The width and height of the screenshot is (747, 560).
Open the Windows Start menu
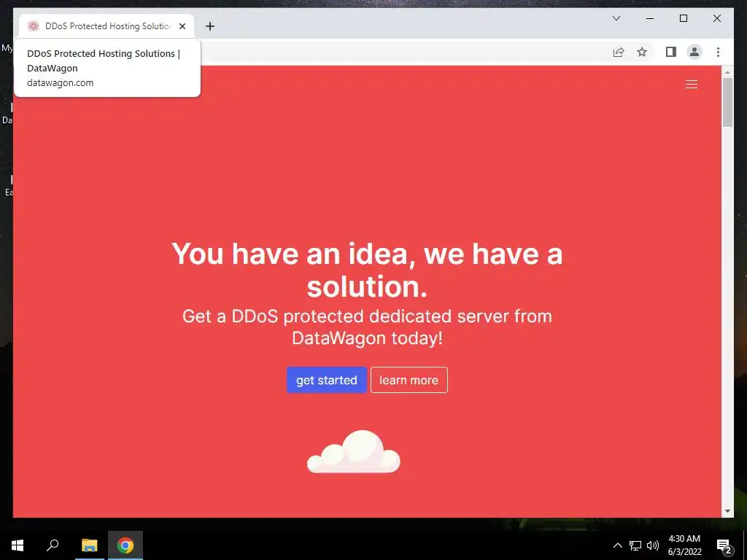(x=18, y=545)
